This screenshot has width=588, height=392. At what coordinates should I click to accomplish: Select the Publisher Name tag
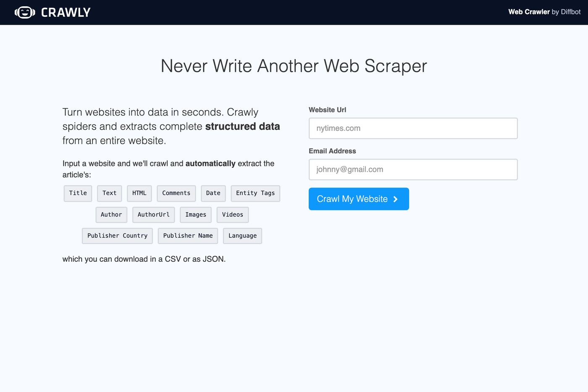point(188,236)
